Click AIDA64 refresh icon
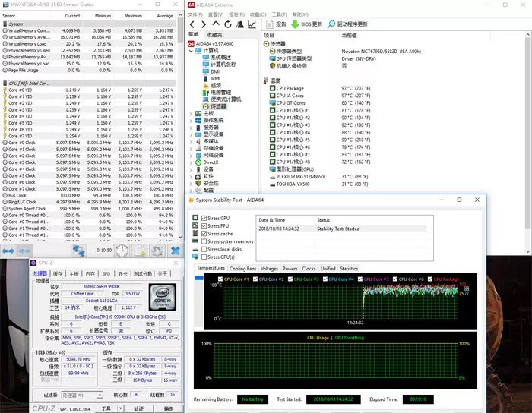Image resolution: width=532 pixels, height=413 pixels. (x=228, y=24)
